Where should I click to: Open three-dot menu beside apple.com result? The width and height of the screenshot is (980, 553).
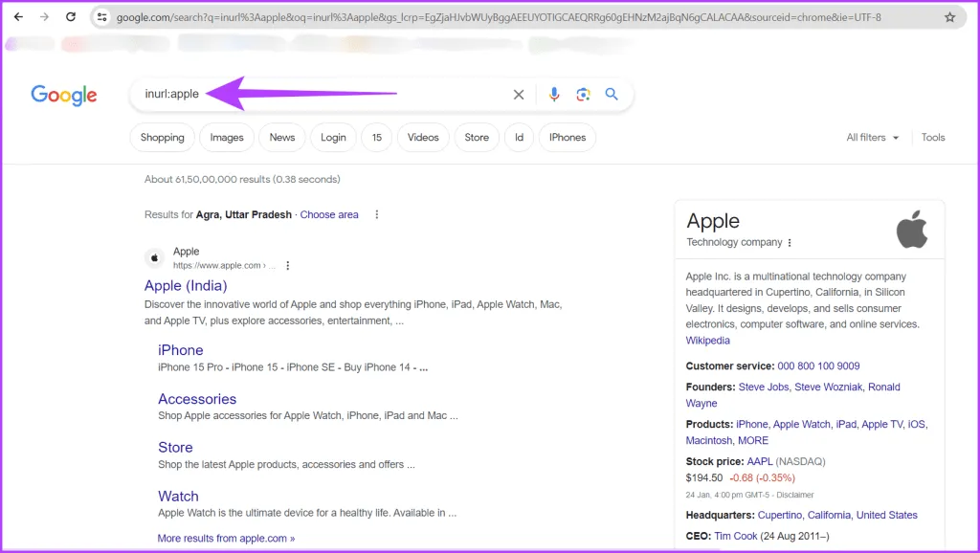tap(288, 266)
